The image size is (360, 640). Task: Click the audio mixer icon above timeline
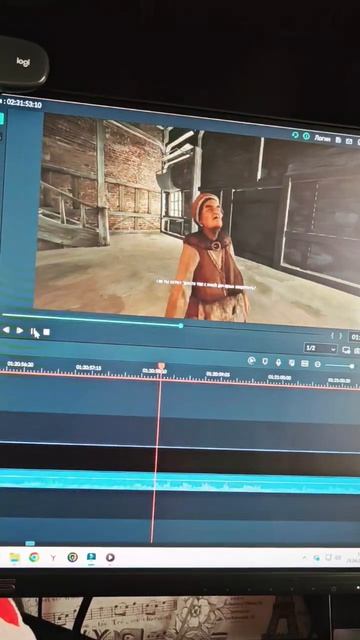(x=291, y=362)
